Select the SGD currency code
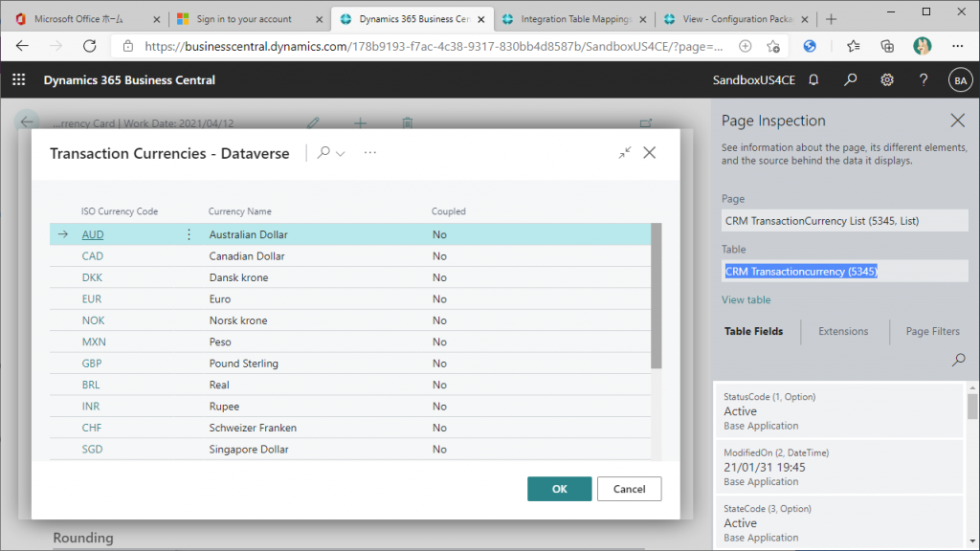Screen dimensions: 980x551 coord(92,450)
